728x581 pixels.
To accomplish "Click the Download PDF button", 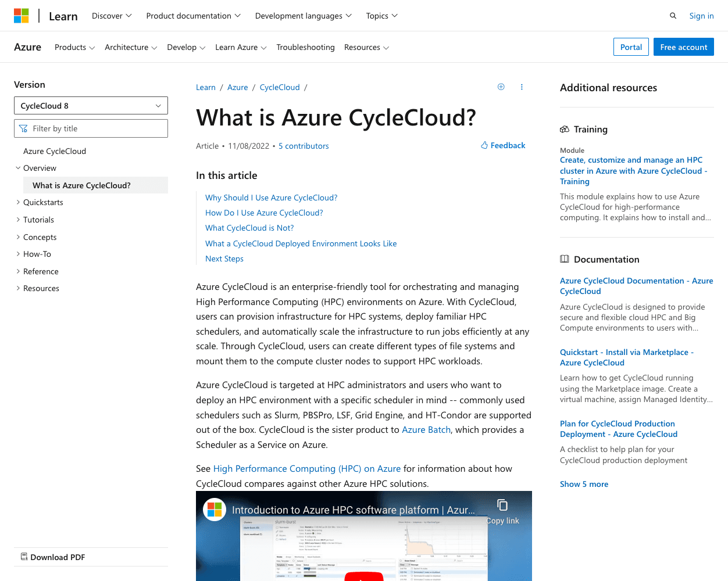I will pos(53,557).
